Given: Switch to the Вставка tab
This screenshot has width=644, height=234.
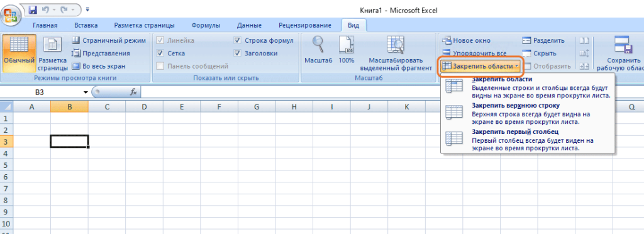Looking at the screenshot, I should (86, 25).
